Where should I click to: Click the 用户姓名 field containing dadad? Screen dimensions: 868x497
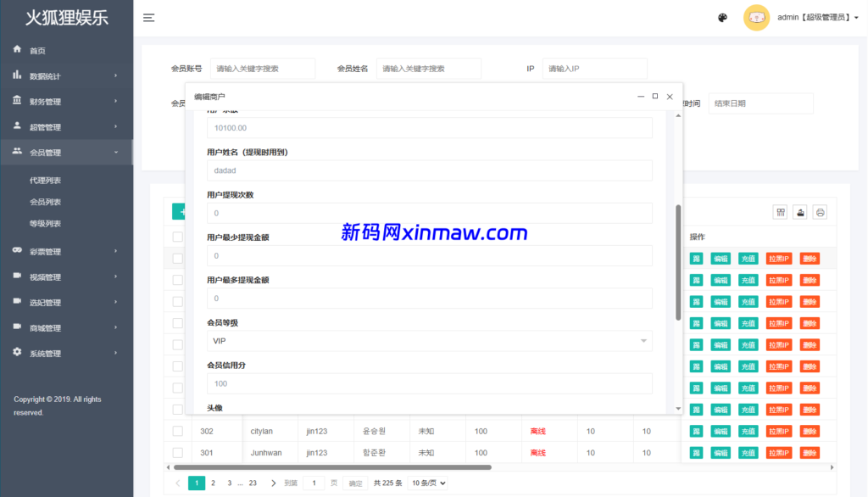point(430,170)
